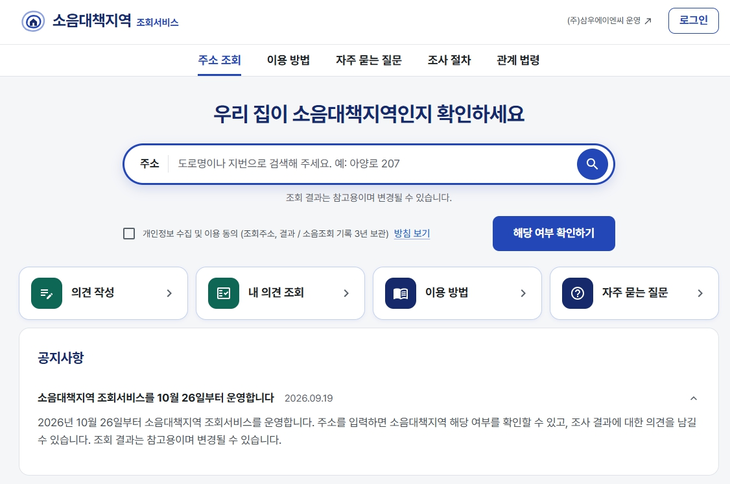Click the 소음대책지역 site title
The image size is (730, 484).
click(x=92, y=20)
